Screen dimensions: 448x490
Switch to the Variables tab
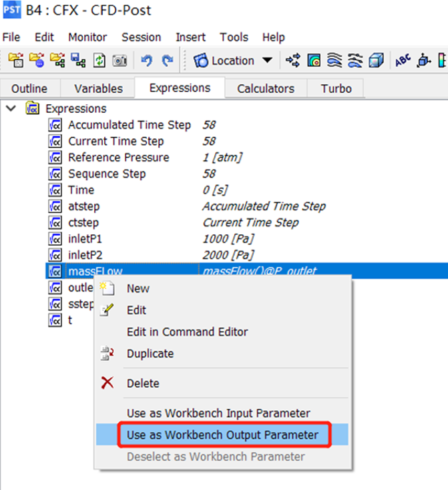pos(98,89)
